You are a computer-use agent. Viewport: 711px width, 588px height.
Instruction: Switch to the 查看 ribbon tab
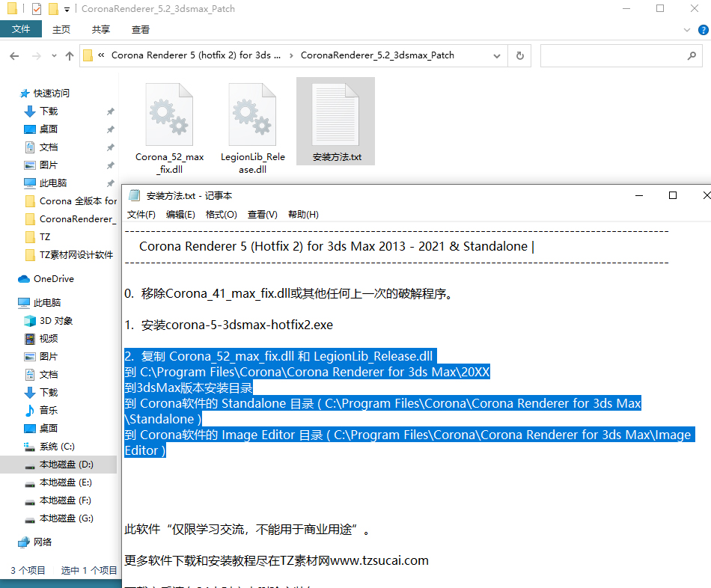tap(140, 30)
